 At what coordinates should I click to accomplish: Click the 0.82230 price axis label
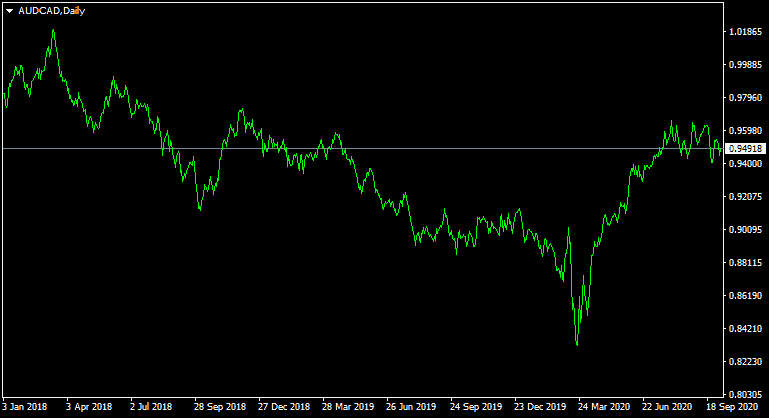click(745, 362)
